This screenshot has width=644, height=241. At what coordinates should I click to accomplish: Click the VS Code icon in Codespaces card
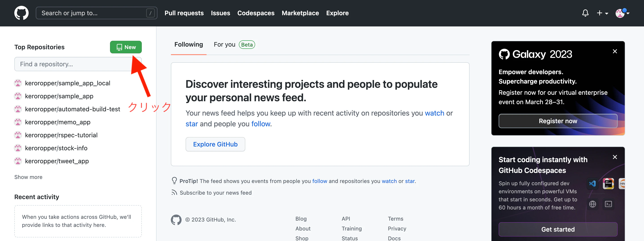592,184
